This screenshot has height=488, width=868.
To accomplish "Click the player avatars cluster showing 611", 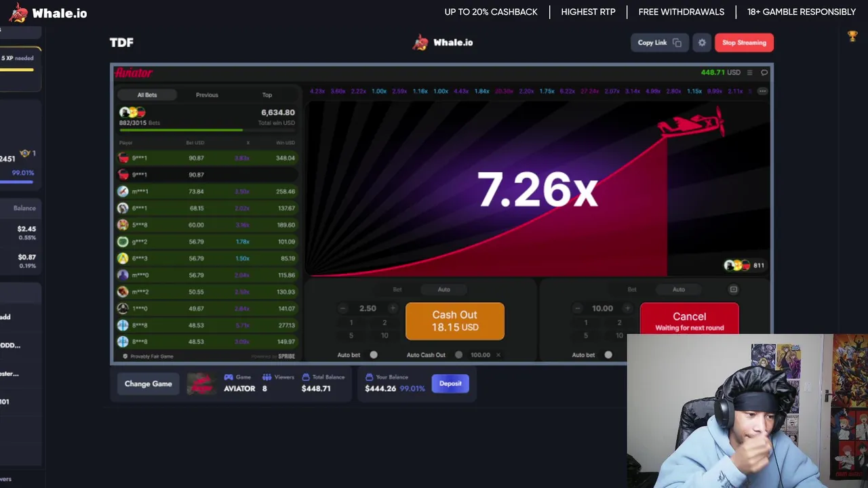I will (744, 266).
